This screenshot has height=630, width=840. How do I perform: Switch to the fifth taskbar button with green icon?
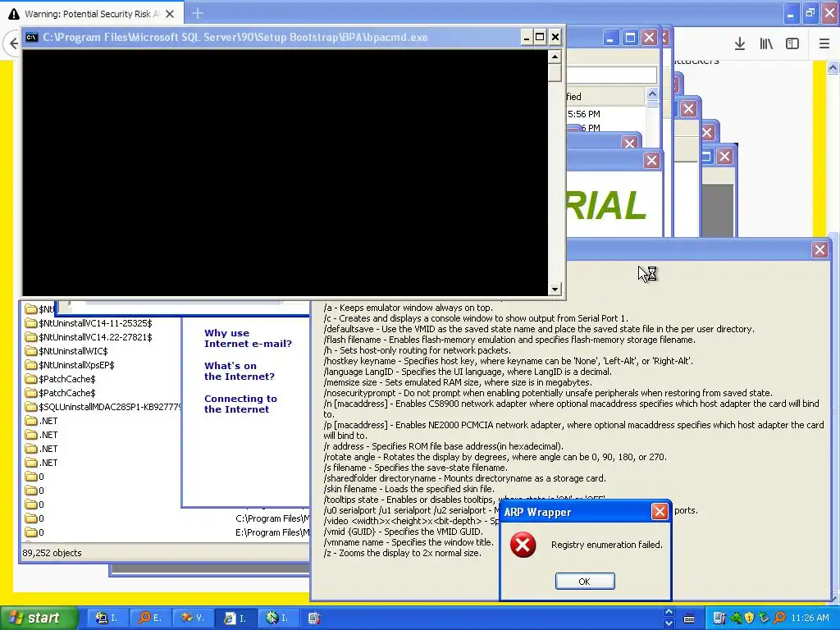278,618
